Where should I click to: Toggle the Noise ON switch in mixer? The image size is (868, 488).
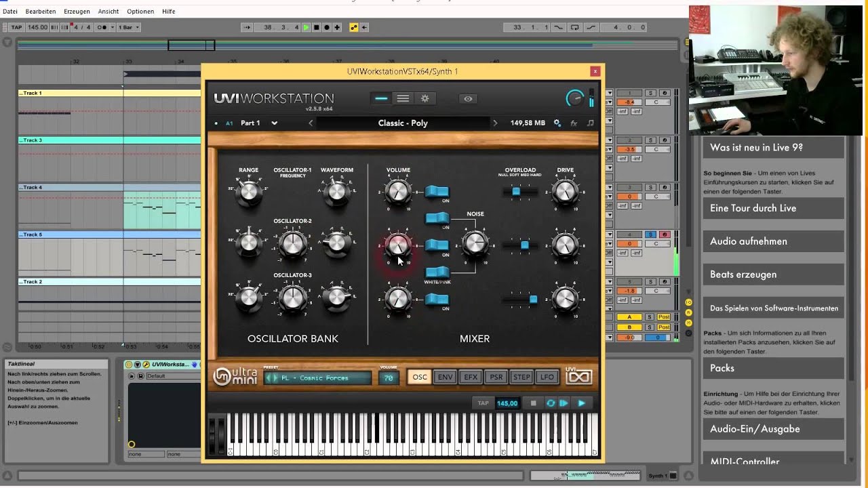click(437, 218)
